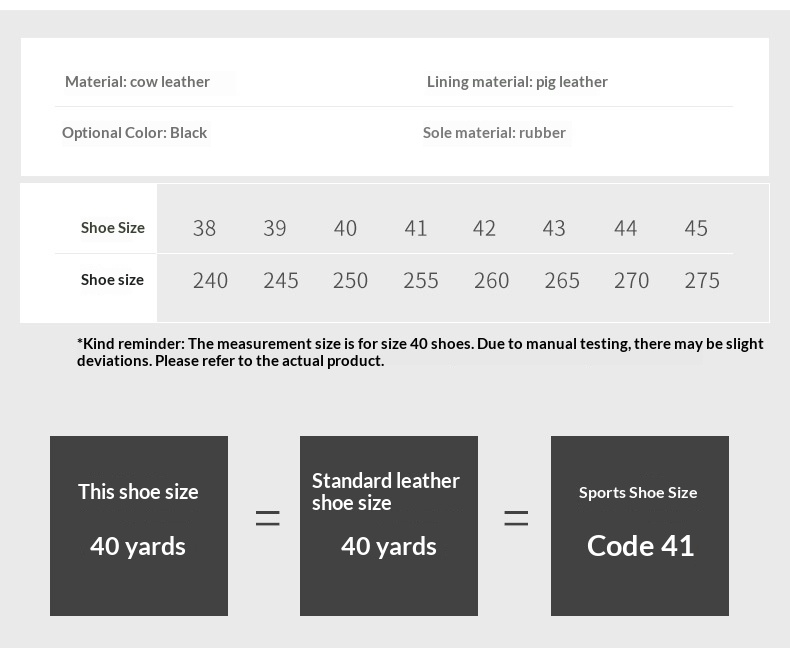790x654 pixels.
Task: Click the second equals sign before Code 41
Action: (516, 518)
